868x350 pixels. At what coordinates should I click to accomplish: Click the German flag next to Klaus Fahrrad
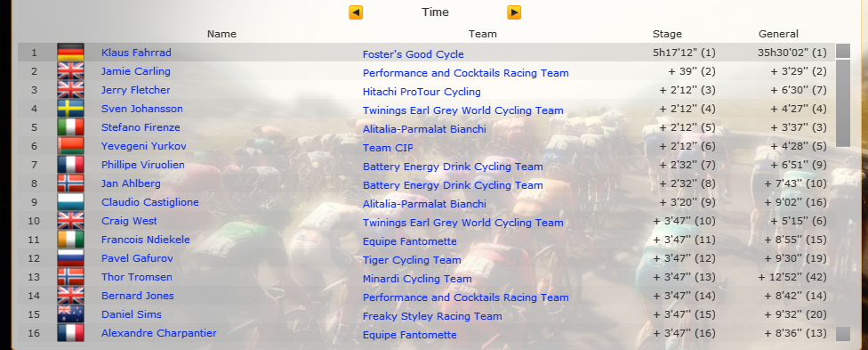(71, 53)
